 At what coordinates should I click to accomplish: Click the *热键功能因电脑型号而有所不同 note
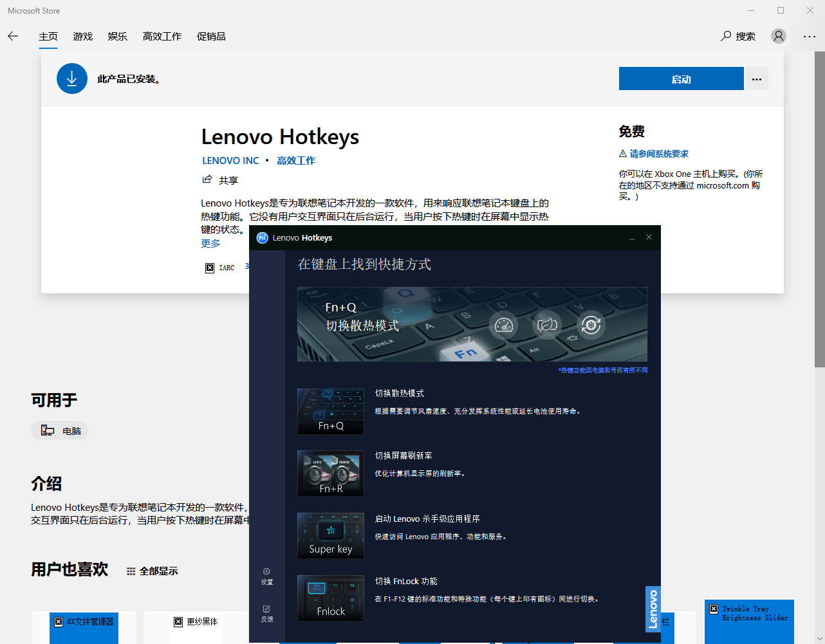[603, 371]
